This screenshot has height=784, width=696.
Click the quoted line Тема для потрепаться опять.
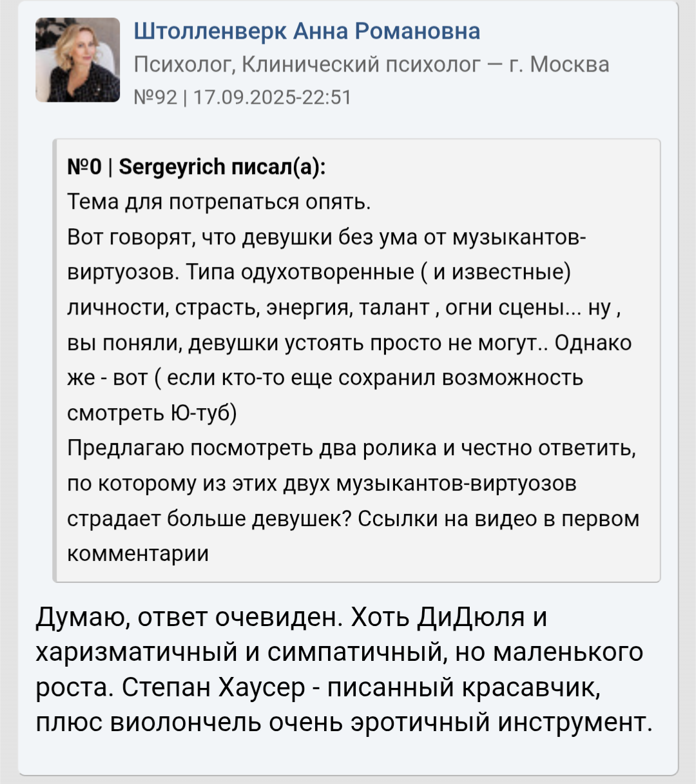coord(219,202)
